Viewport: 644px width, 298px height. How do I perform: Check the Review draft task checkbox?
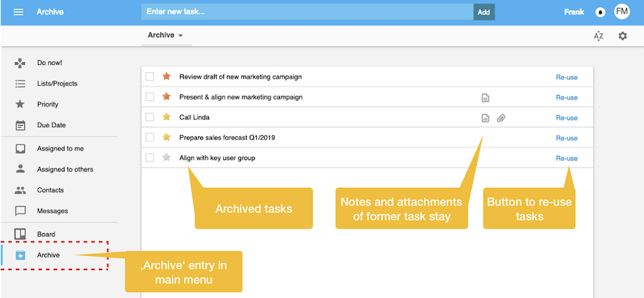pyautogui.click(x=150, y=76)
